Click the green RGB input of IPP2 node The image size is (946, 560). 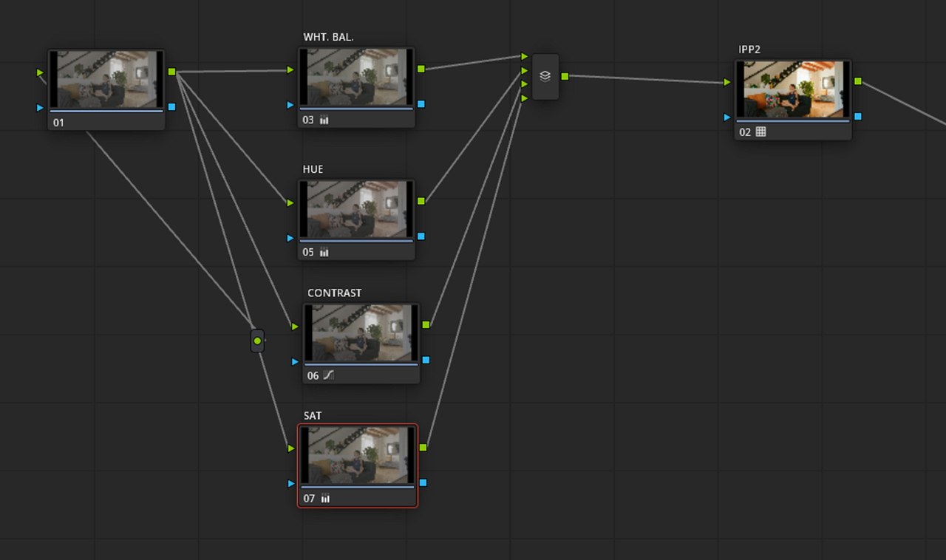click(727, 82)
